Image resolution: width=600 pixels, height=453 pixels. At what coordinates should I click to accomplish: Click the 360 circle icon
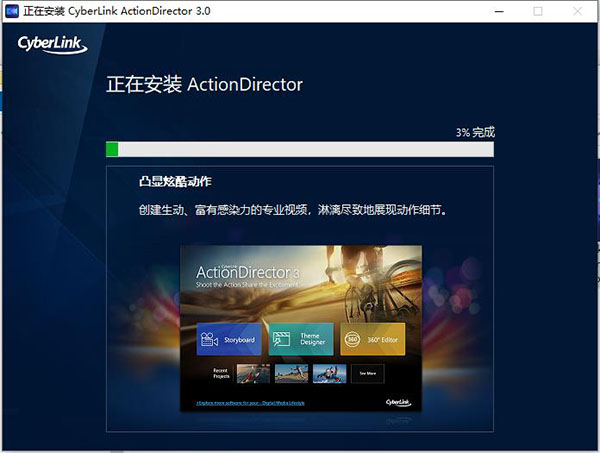352,339
